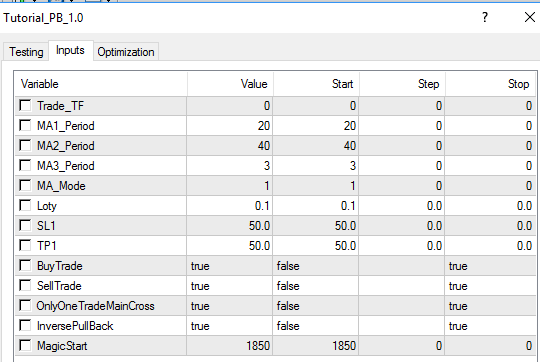The height and width of the screenshot is (362, 540).
Task: Tick the SellTrade checkbox
Action: click(25, 285)
